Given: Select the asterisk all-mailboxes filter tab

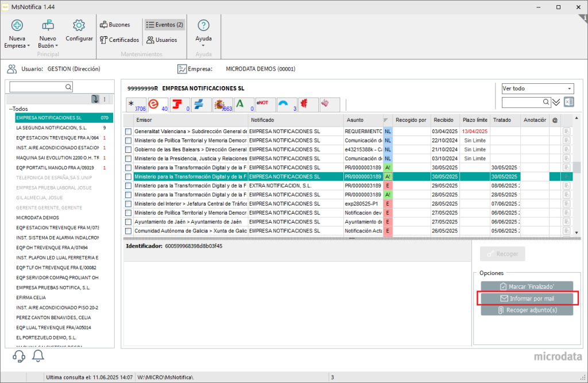Looking at the screenshot, I should coord(136,105).
